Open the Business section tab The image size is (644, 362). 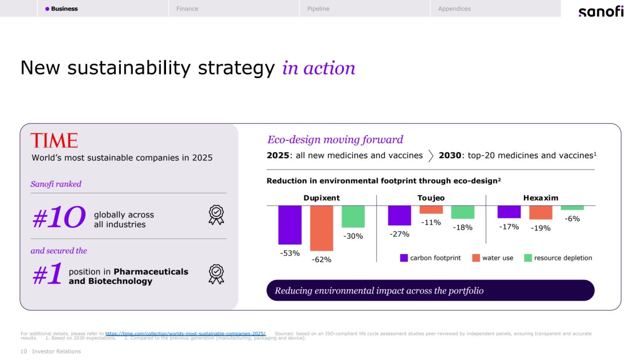click(103, 9)
